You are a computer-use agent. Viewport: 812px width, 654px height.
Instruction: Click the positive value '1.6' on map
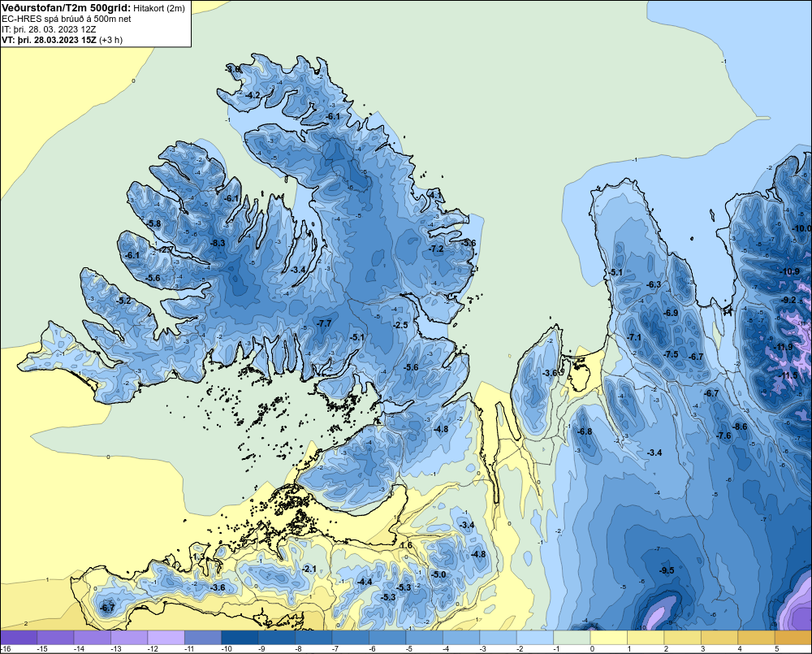407,546
